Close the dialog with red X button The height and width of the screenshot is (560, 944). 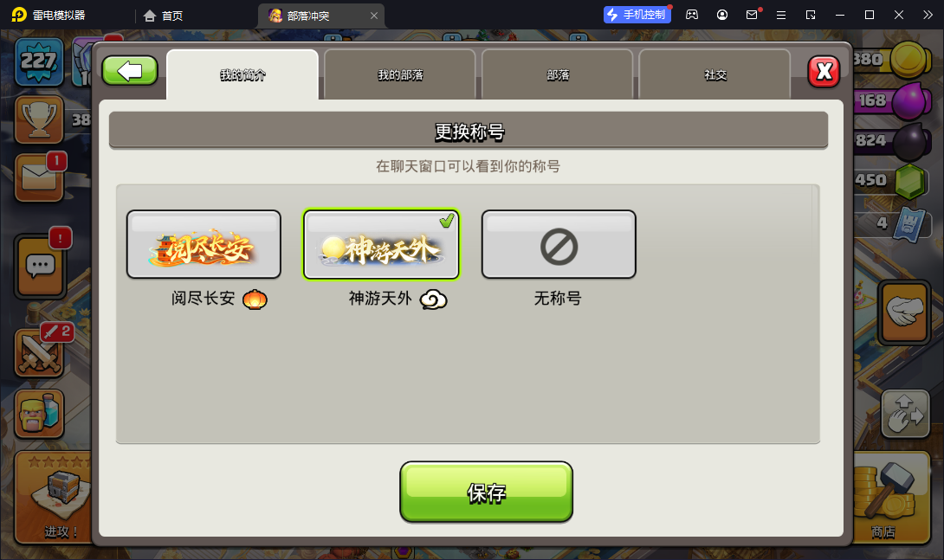point(824,72)
